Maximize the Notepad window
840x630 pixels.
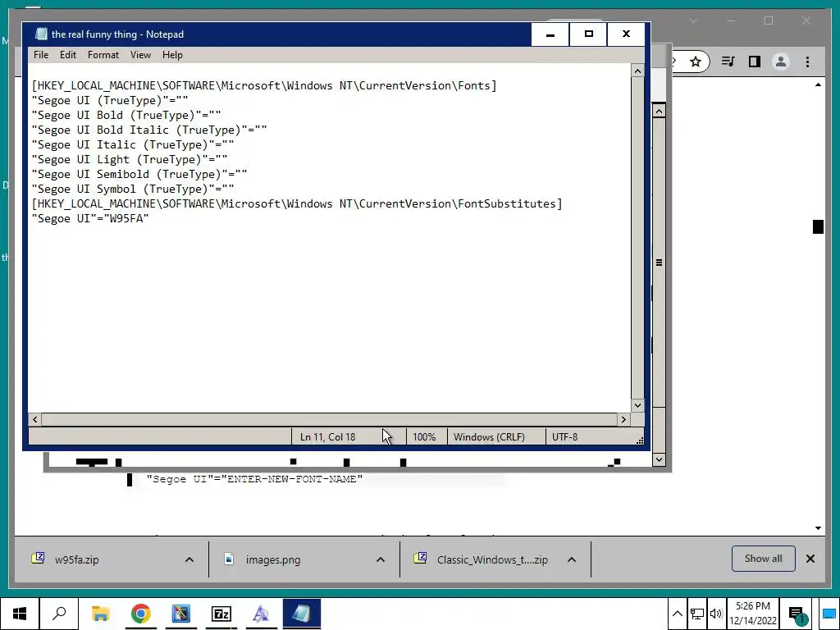pyautogui.click(x=588, y=34)
